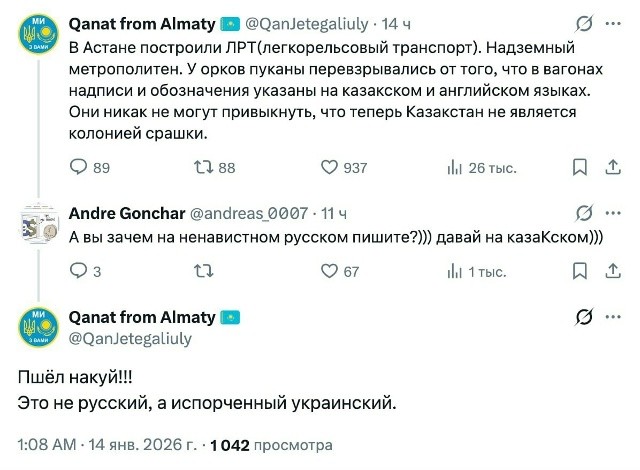Bookmark the first tweet about Astana LRT

click(579, 168)
